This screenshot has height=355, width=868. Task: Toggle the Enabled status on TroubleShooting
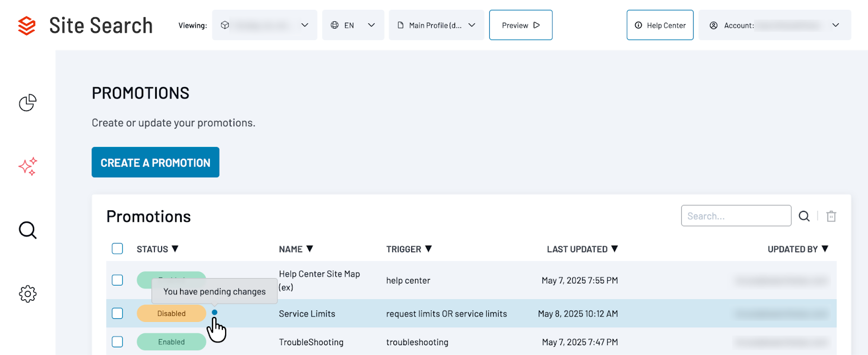[x=171, y=342]
